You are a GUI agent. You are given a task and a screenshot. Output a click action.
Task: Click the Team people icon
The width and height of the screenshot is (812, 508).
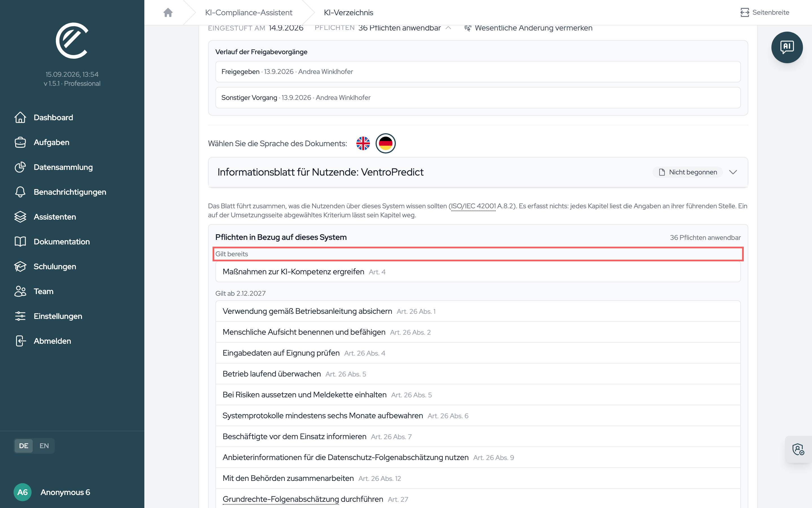(x=20, y=291)
